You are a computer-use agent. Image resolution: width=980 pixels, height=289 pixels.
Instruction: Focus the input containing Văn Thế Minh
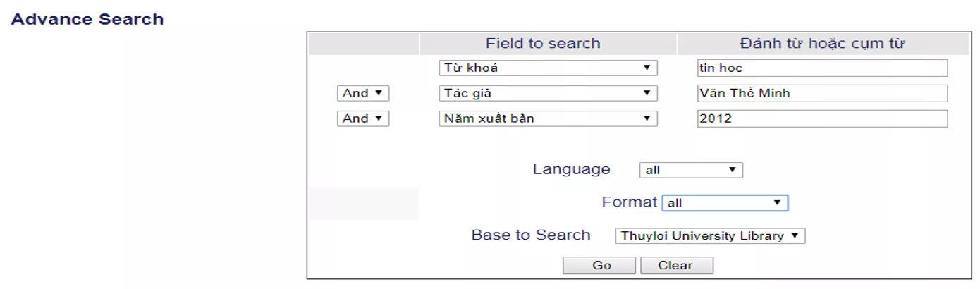pos(822,93)
